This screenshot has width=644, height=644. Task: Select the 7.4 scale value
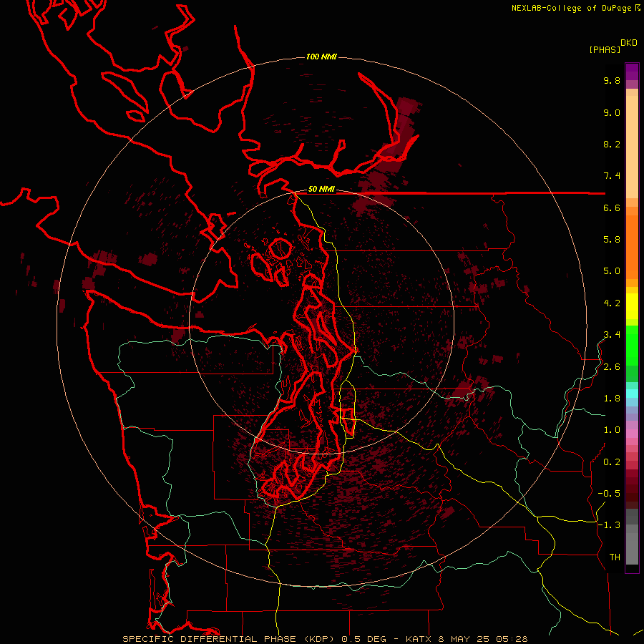[612, 176]
